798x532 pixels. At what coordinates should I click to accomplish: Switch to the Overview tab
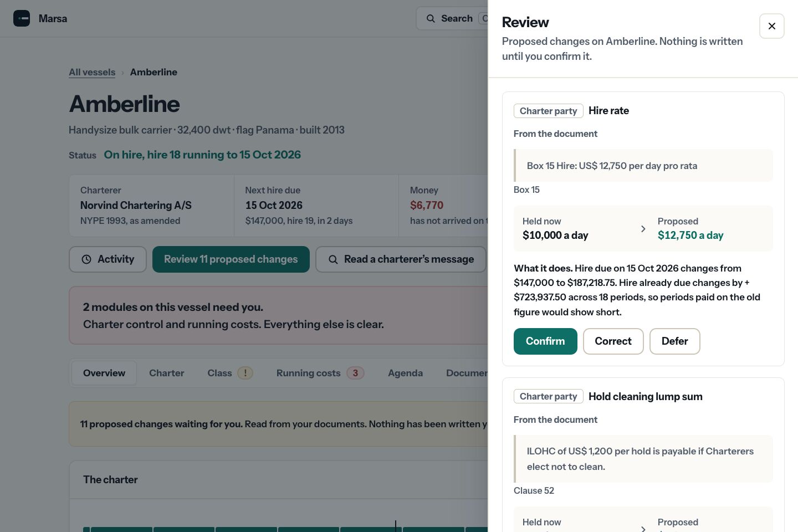pyautogui.click(x=104, y=373)
